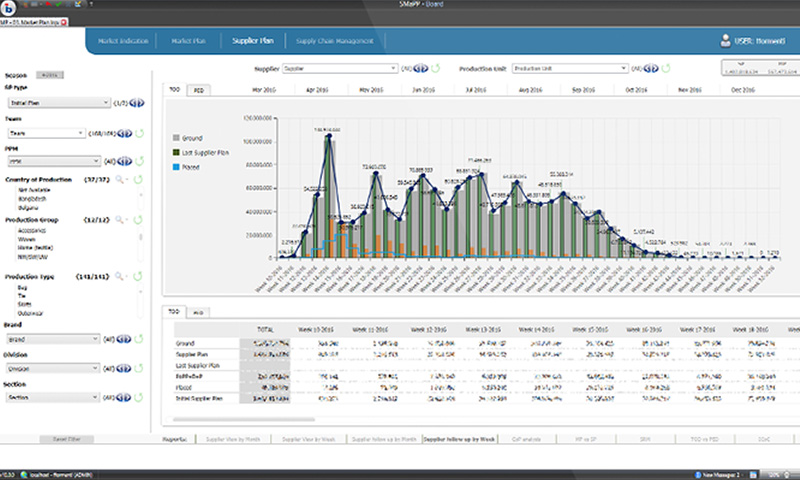Reset the PPM filter with its green refresh icon

pos(139,160)
